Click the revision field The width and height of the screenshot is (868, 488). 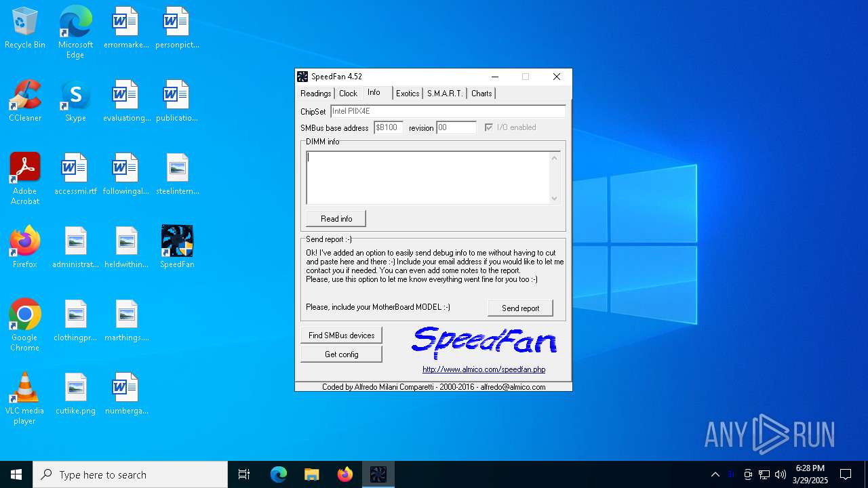click(x=456, y=127)
